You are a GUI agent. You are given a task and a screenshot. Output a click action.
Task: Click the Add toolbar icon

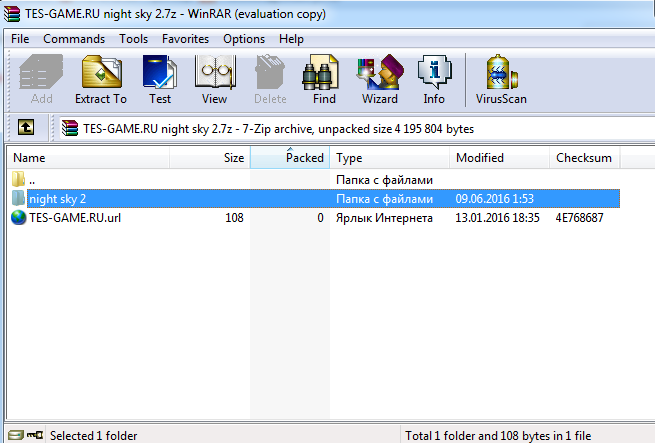point(41,79)
